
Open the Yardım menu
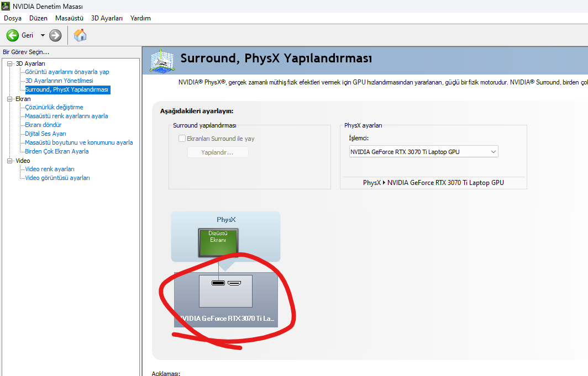pos(140,18)
